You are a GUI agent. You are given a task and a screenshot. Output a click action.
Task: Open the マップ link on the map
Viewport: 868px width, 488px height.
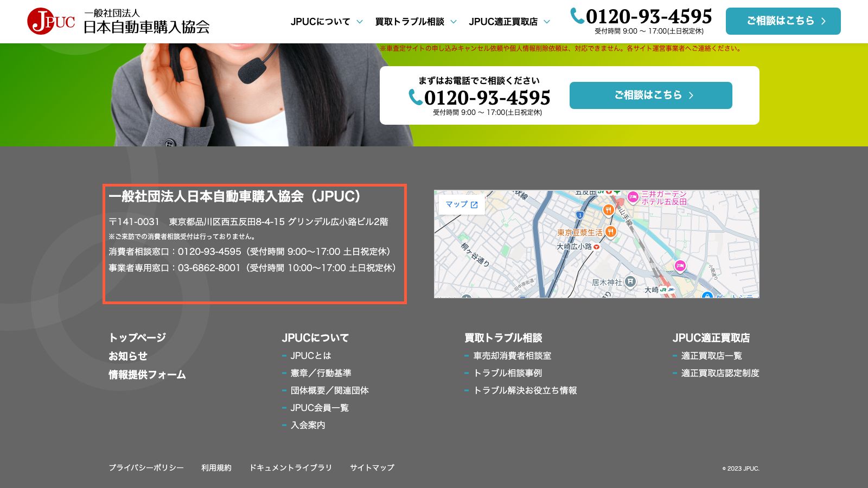click(462, 204)
